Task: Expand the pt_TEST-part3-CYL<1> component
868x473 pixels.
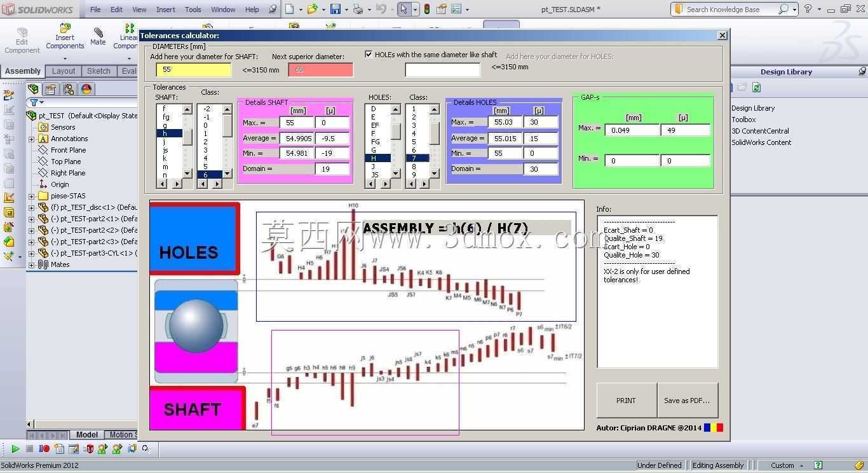Action: [x=31, y=253]
